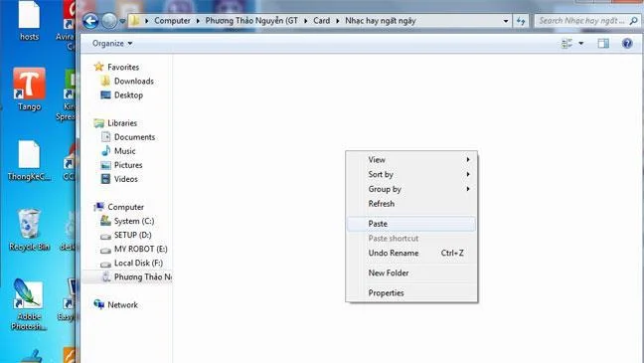This screenshot has height=363, width=644.
Task: Select Libraries in the navigation pane
Action: 122,123
